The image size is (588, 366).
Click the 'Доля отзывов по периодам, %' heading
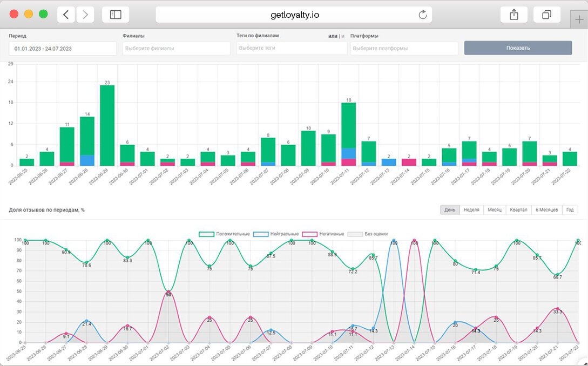(x=46, y=210)
